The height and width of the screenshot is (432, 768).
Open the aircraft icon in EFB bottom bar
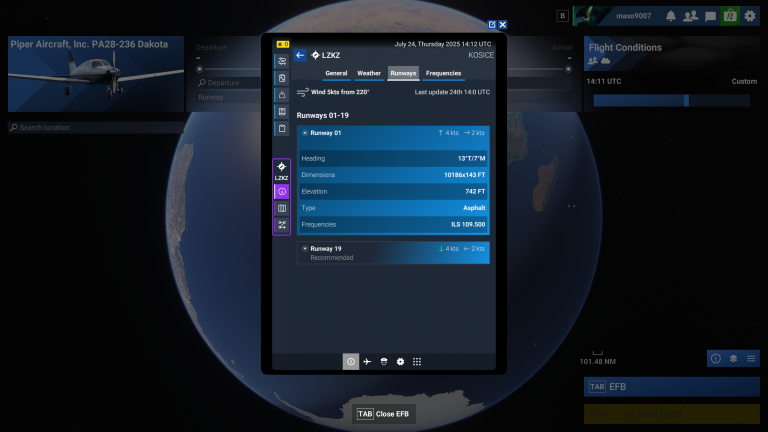click(x=367, y=361)
